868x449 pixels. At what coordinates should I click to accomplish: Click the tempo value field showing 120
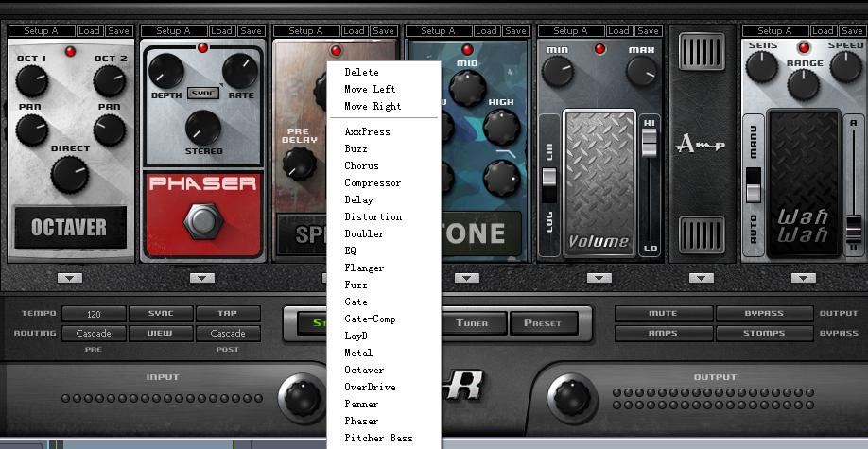coord(94,314)
